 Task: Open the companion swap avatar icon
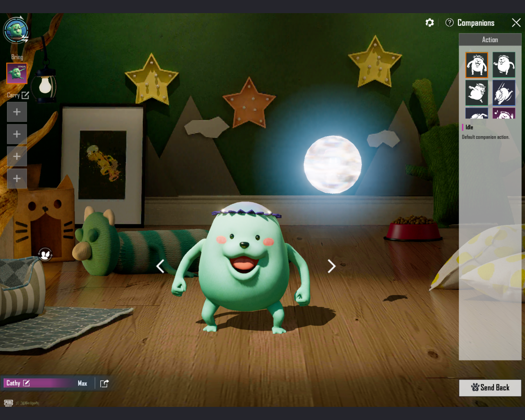tap(16, 30)
